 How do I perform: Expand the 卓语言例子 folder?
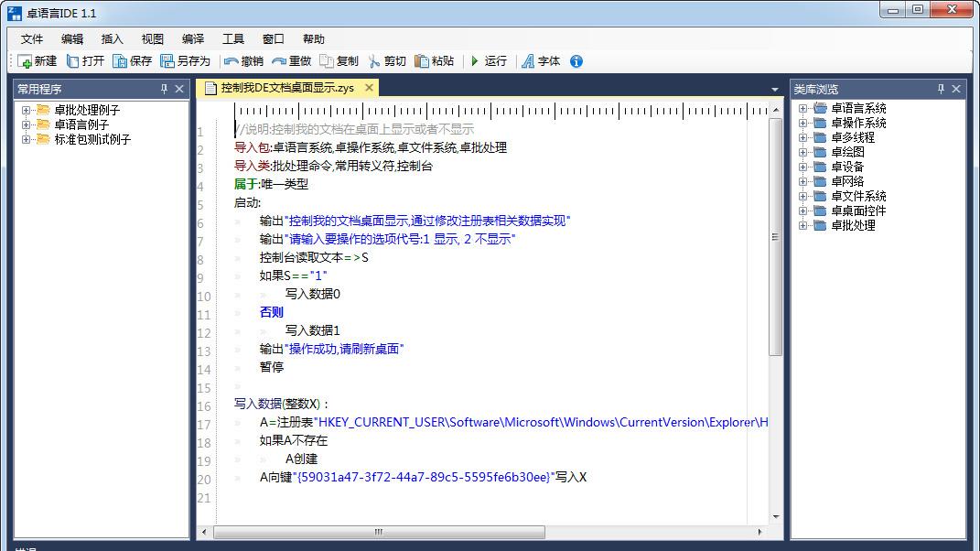click(x=26, y=124)
